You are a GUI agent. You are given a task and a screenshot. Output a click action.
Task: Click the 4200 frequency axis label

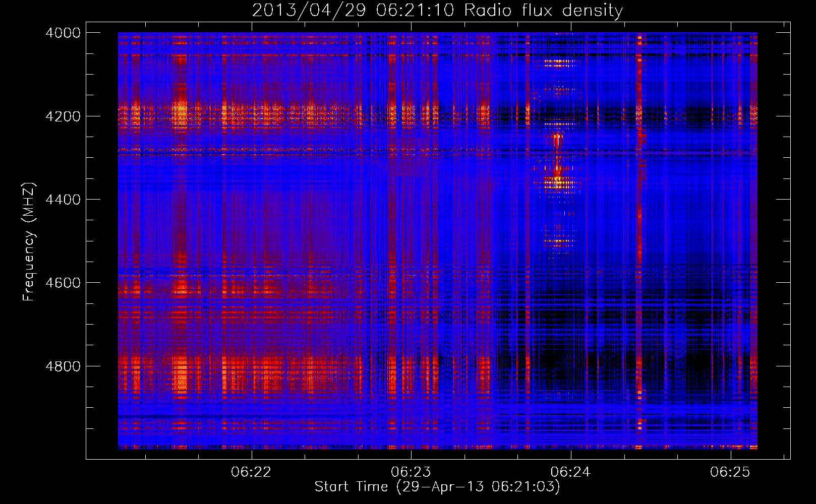63,116
